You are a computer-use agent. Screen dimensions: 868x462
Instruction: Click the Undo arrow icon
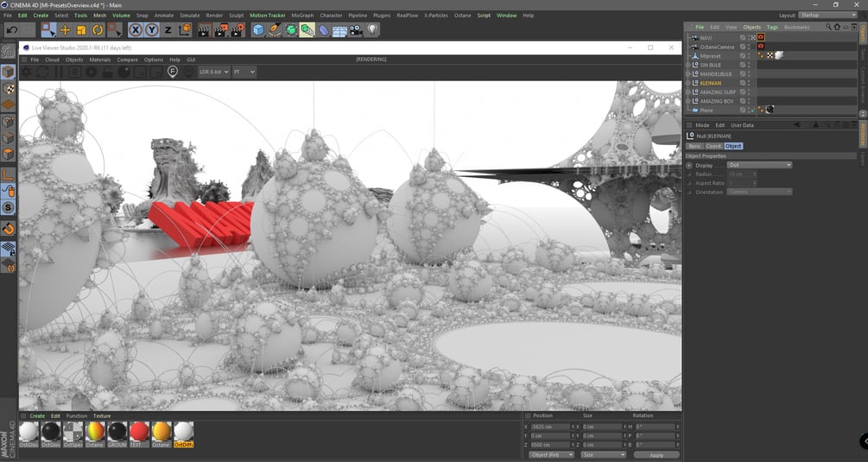click(12, 29)
